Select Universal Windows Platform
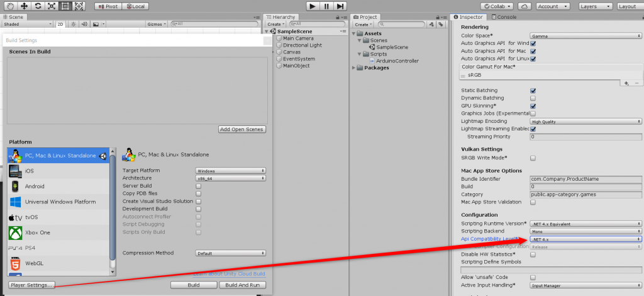 click(x=58, y=202)
